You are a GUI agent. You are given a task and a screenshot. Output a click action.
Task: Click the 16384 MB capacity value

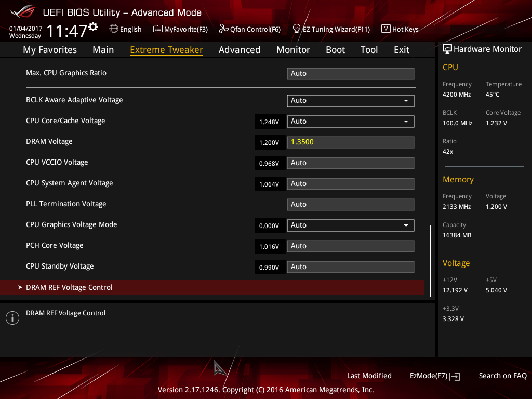[457, 235]
